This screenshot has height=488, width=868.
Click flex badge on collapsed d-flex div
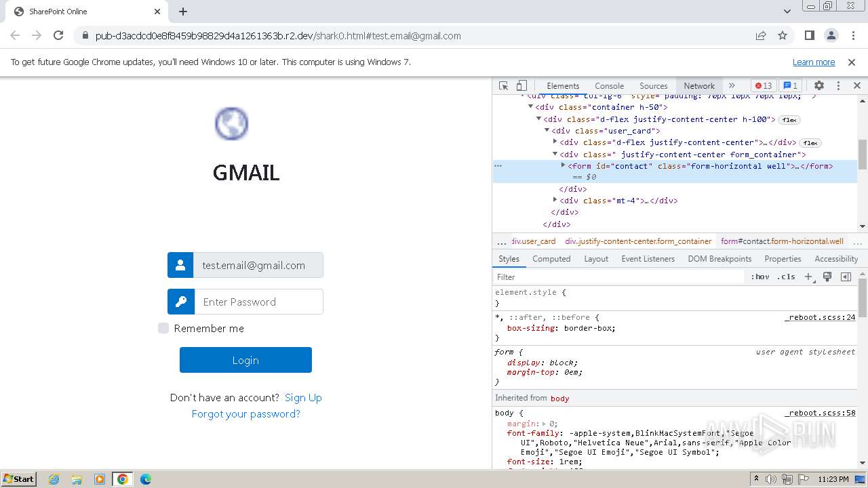point(810,143)
